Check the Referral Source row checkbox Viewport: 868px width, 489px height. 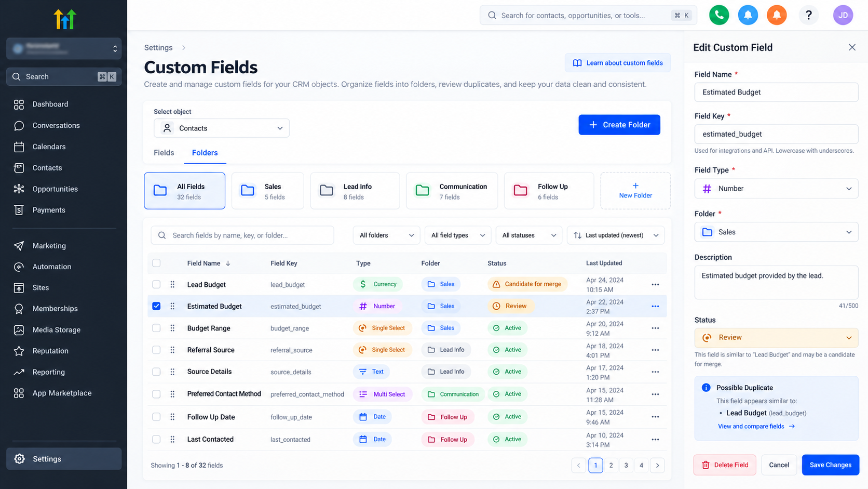click(156, 350)
